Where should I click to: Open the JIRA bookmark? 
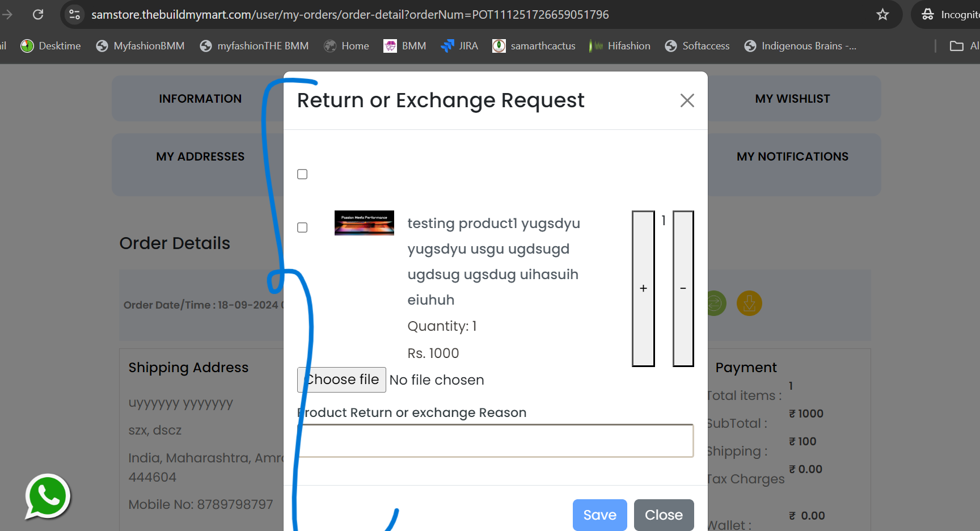pos(459,46)
